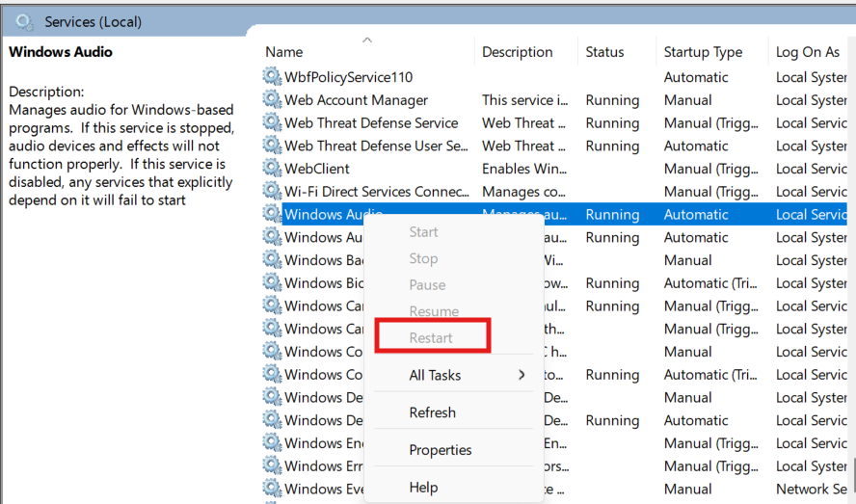Choose Help in the context menu

[423, 487]
